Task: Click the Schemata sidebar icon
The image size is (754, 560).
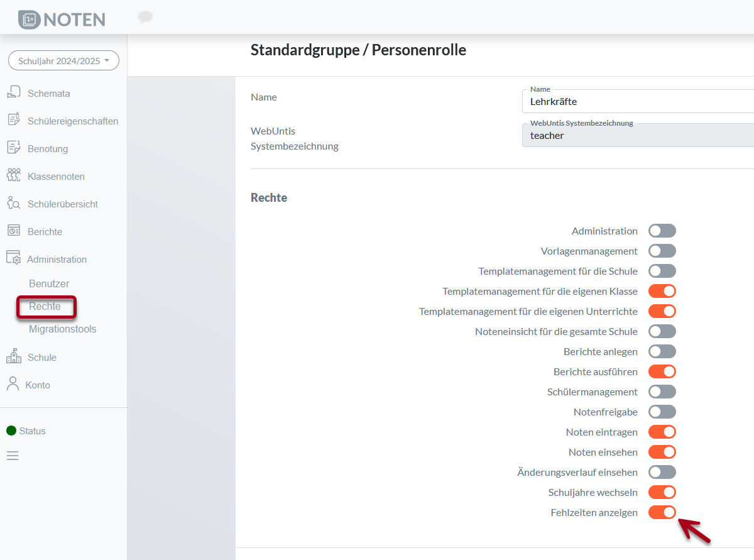Action: (x=14, y=92)
